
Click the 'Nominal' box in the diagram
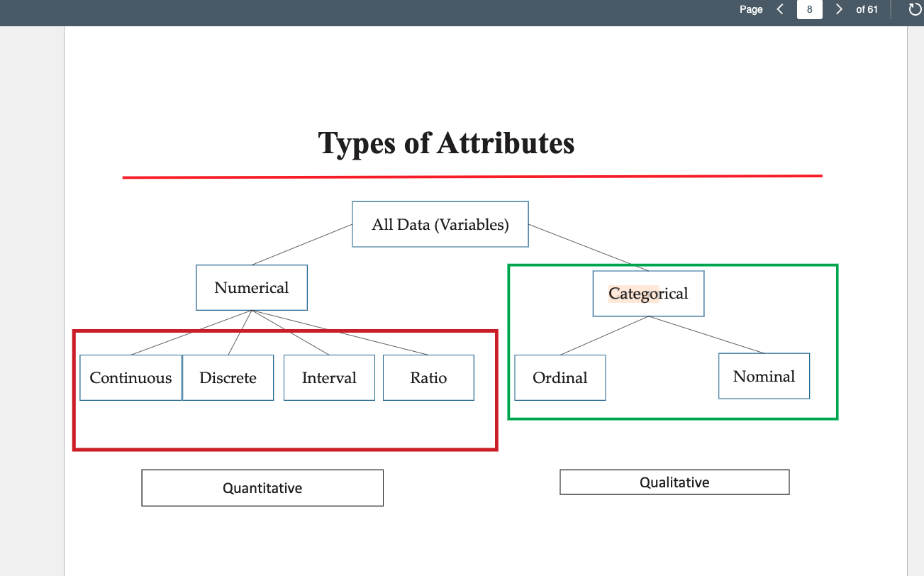click(764, 376)
